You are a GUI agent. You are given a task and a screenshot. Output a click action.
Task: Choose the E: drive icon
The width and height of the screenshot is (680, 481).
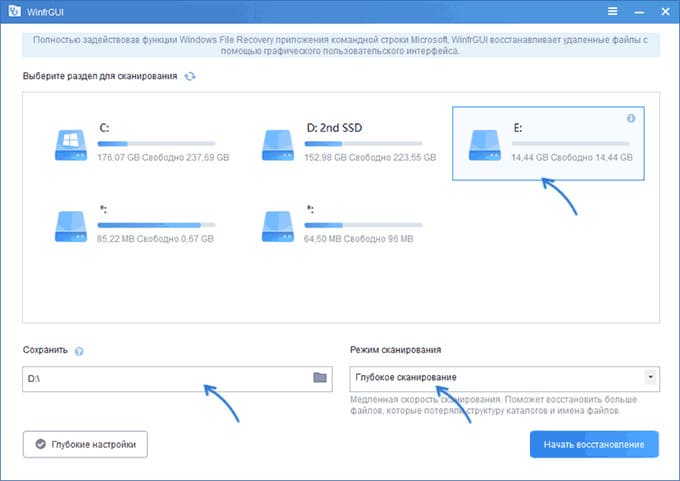click(x=485, y=146)
